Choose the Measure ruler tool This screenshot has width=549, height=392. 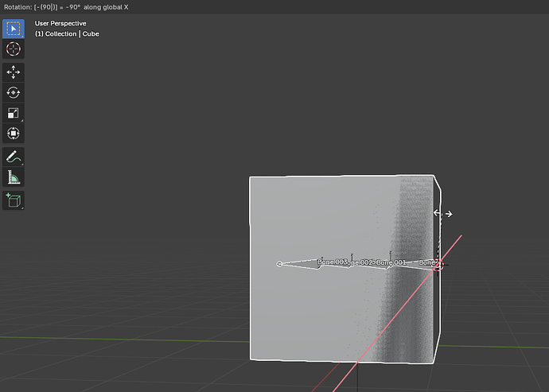coord(14,177)
